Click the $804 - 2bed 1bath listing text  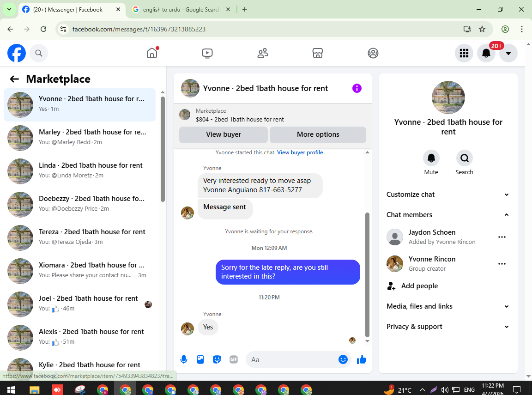click(x=240, y=120)
